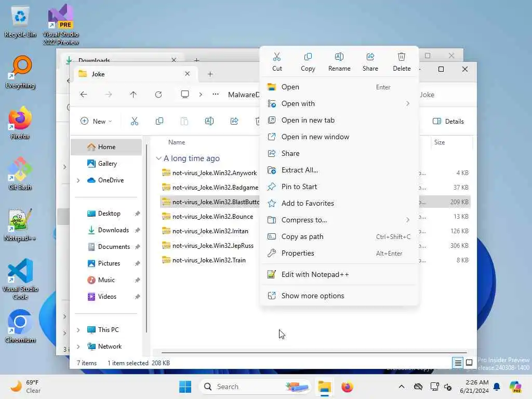This screenshot has width=532, height=399.
Task: Select file not-virus_Joke.Win32.Badgame
Action: pyautogui.click(x=215, y=188)
